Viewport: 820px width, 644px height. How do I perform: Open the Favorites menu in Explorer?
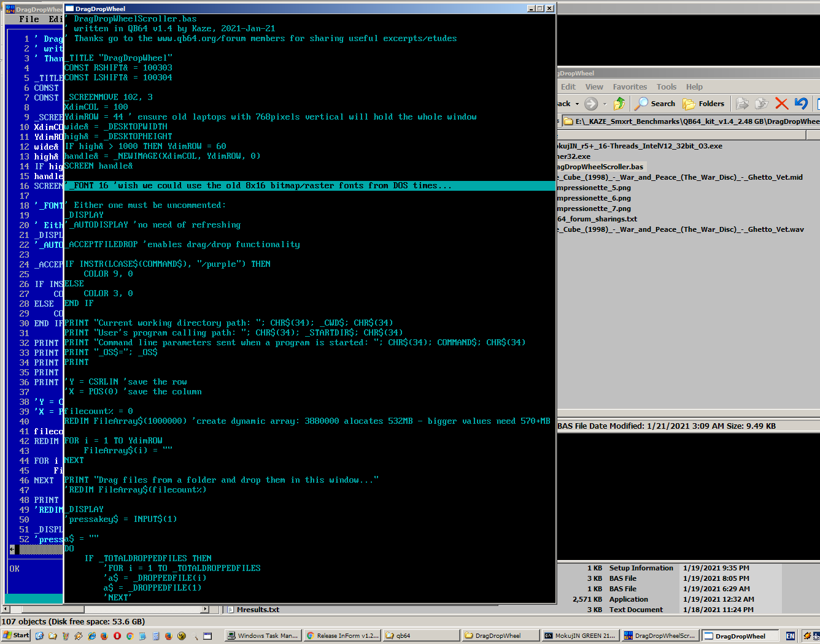tap(630, 87)
